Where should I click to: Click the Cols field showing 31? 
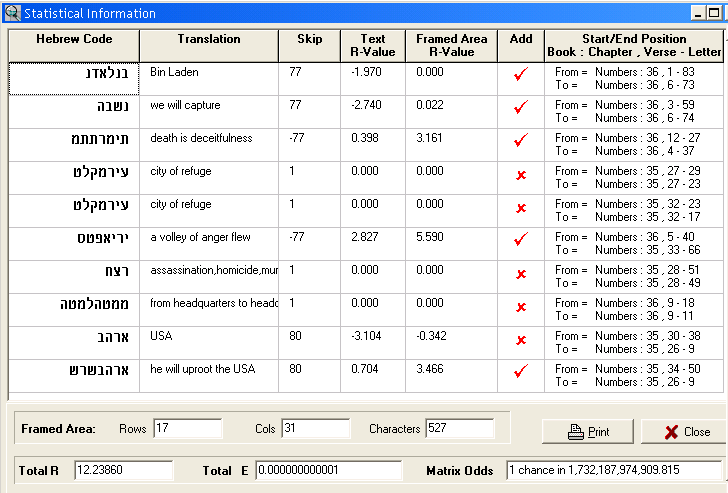click(x=315, y=428)
